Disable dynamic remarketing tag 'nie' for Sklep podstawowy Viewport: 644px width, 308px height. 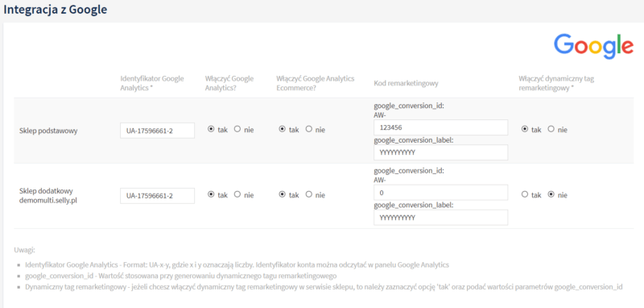[551, 129]
